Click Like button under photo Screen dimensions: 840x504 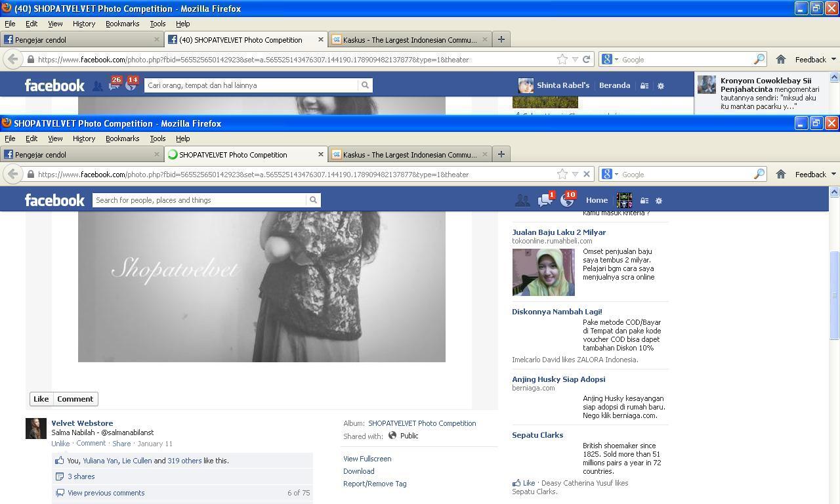coord(41,399)
